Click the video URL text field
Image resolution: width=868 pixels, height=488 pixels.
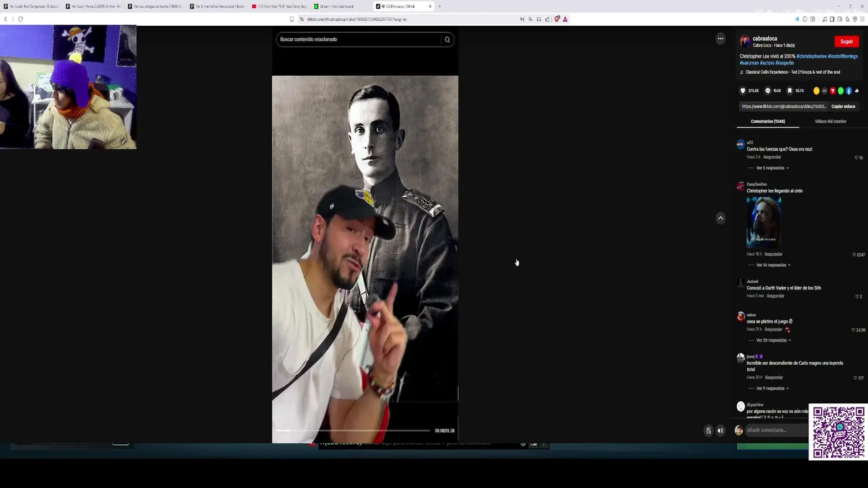click(x=783, y=106)
